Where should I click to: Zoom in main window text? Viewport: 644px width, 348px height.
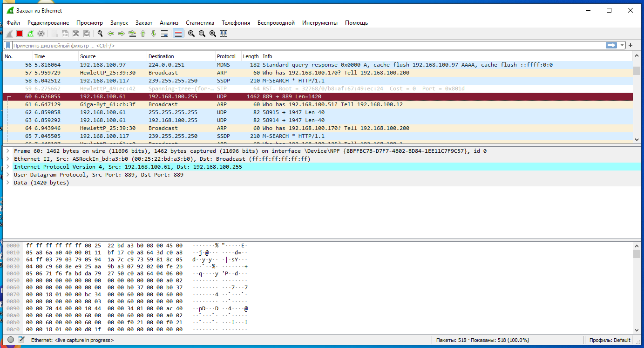click(191, 34)
